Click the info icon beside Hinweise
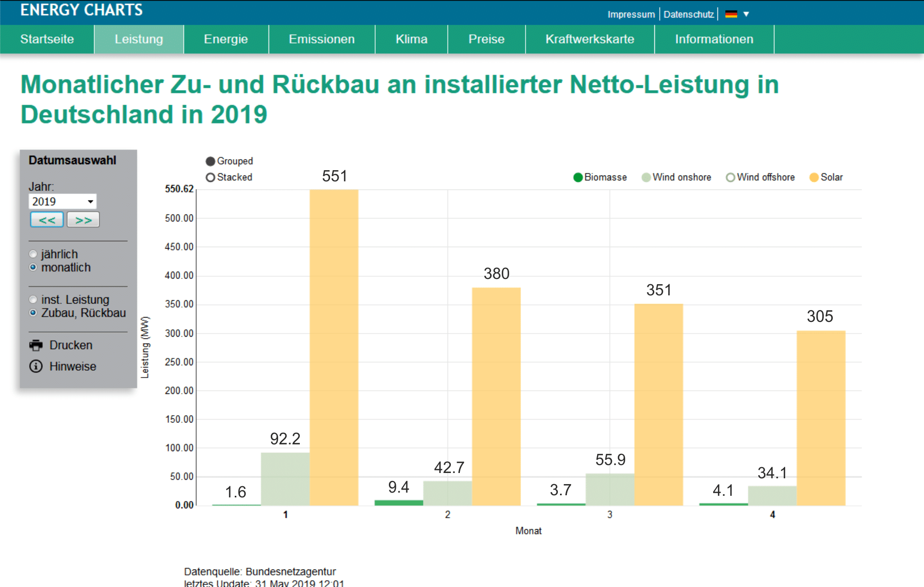 click(x=36, y=366)
